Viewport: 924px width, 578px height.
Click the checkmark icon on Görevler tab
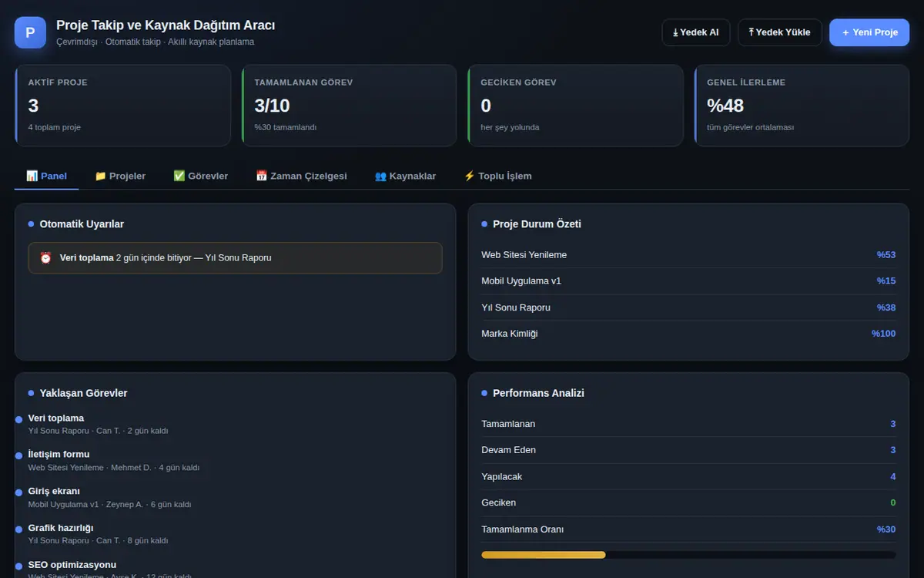[x=179, y=176]
